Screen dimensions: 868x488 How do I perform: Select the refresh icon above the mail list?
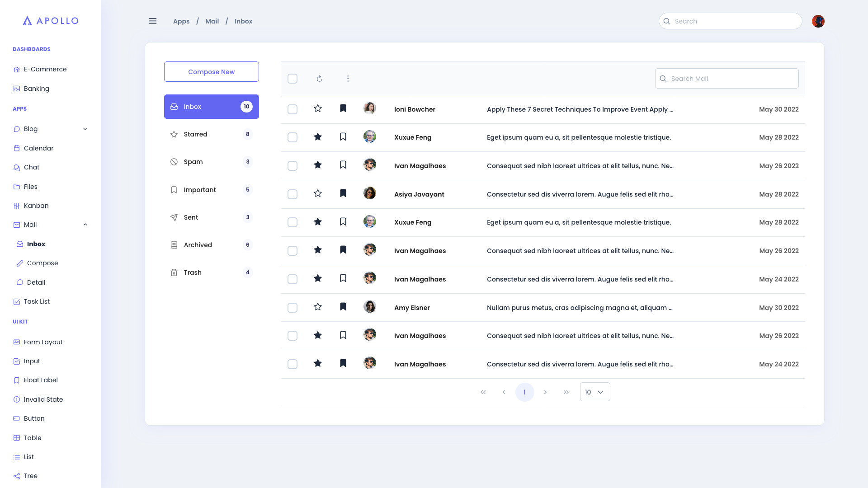320,78
